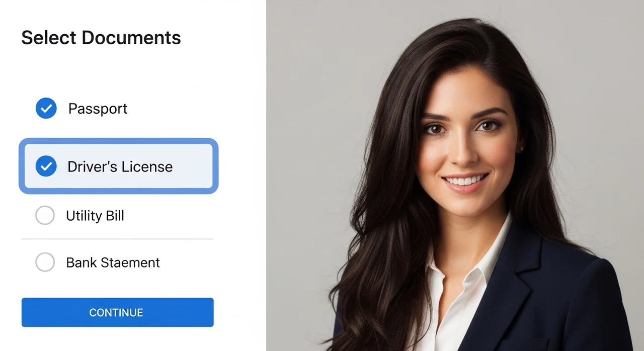Click blank white space below the CONTINUE button
The width and height of the screenshot is (644, 351).
[x=117, y=339]
